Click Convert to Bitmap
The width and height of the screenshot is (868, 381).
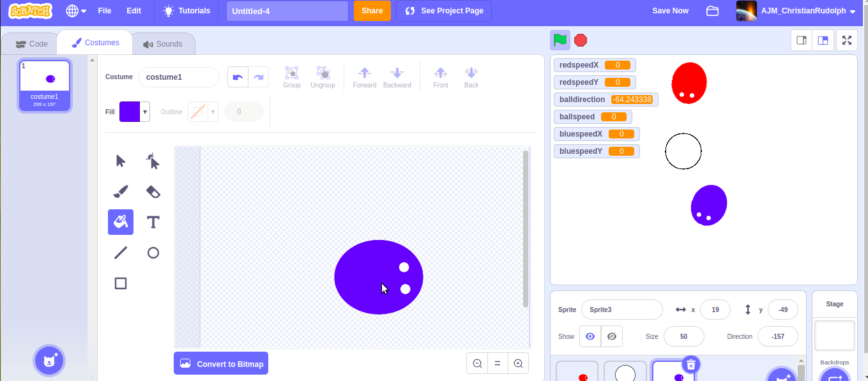coord(220,363)
